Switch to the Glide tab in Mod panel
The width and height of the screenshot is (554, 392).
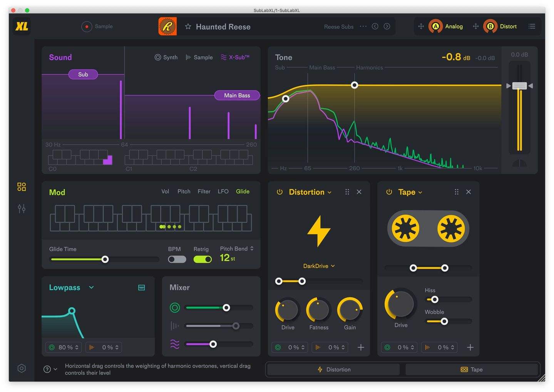243,191
